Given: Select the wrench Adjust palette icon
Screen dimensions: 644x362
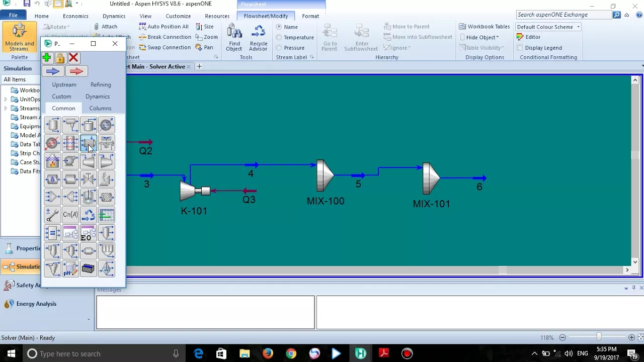Looking at the screenshot, I should click(x=52, y=215).
